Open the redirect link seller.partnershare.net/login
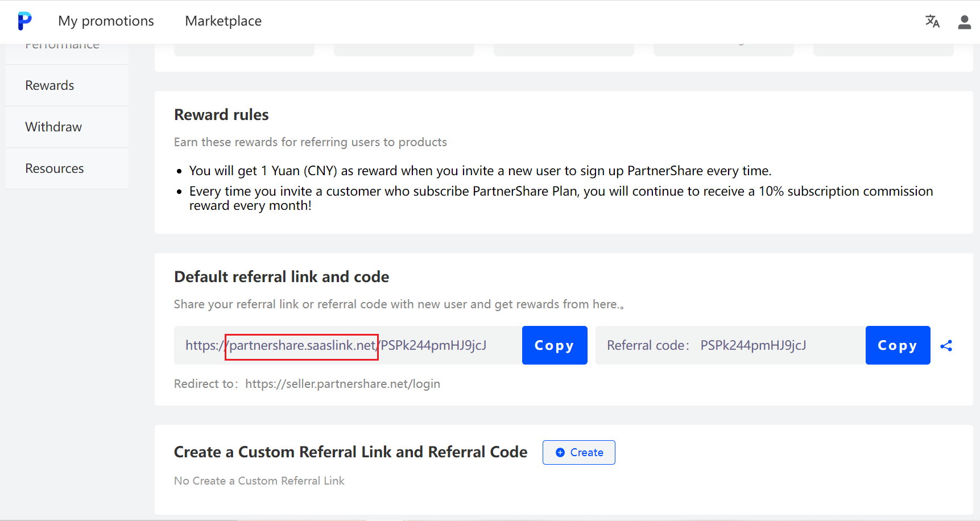Image resolution: width=980 pixels, height=521 pixels. click(342, 383)
